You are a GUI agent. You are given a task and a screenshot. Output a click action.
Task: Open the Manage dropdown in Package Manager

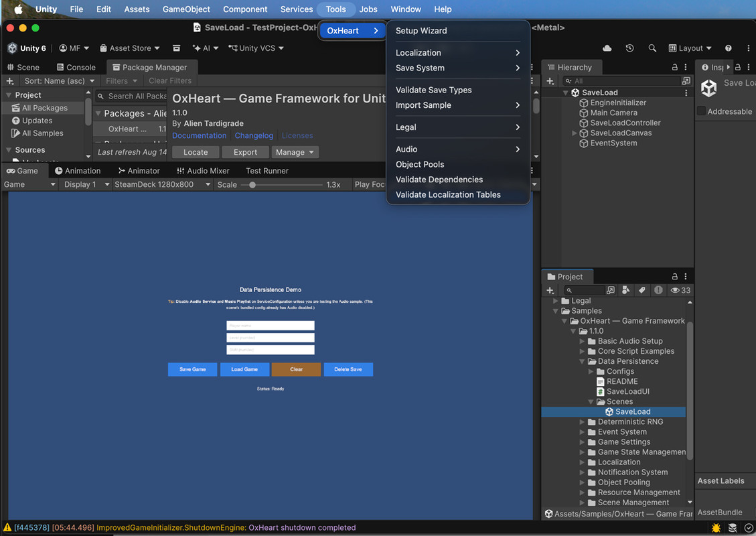295,153
